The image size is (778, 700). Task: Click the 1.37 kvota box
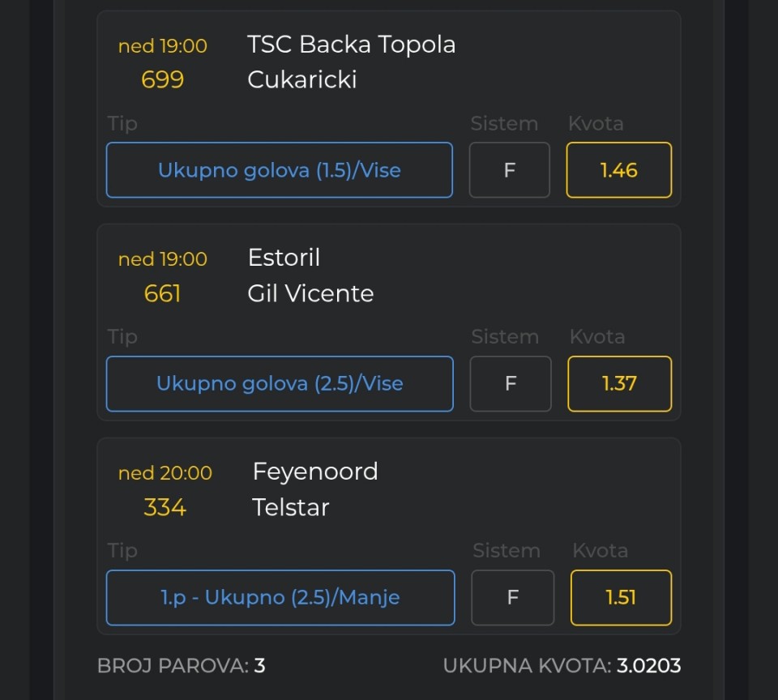619,383
